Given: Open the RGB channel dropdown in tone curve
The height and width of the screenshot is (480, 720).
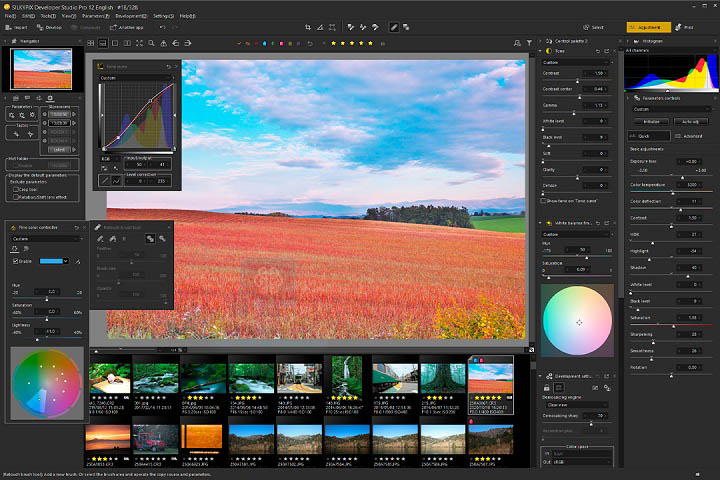Looking at the screenshot, I should click(x=108, y=159).
